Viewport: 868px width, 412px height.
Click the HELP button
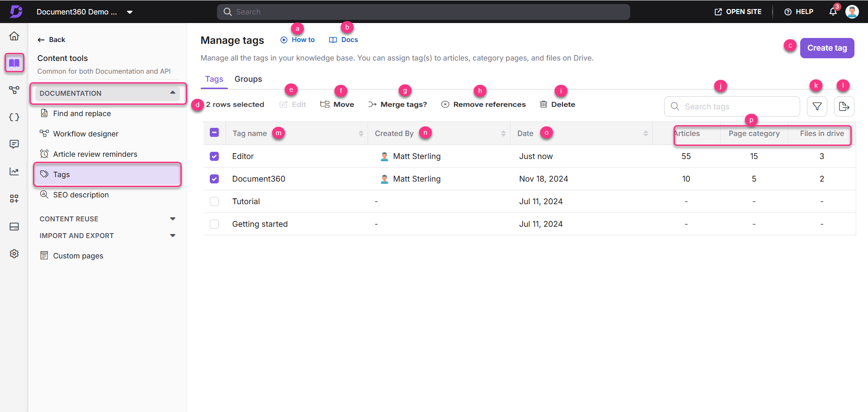click(799, 12)
